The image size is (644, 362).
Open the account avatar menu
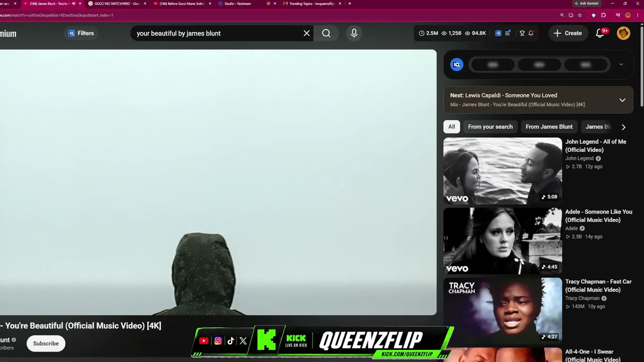tap(623, 33)
